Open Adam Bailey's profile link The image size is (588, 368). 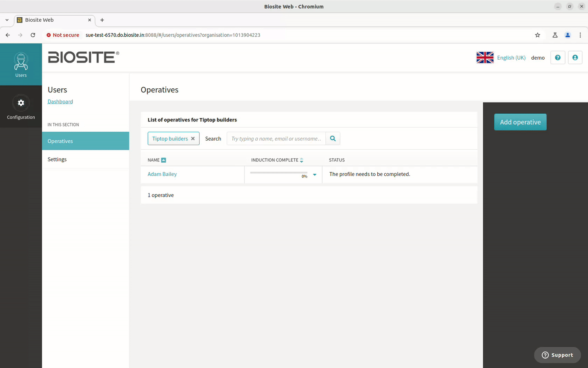tap(162, 174)
